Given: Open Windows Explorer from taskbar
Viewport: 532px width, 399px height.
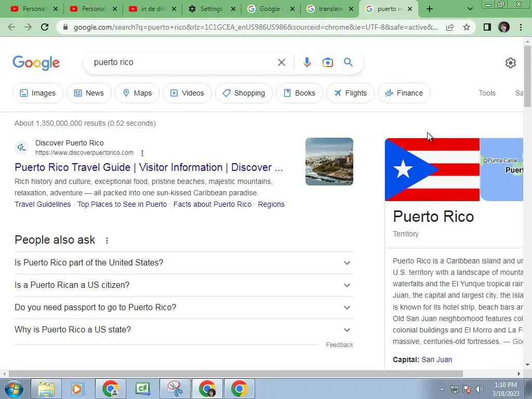Looking at the screenshot, I should point(46,389).
